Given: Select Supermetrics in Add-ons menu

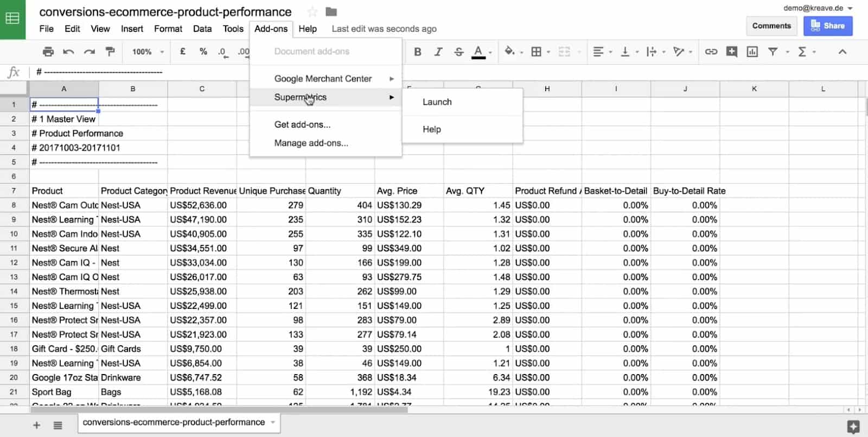Looking at the screenshot, I should 325,97.
